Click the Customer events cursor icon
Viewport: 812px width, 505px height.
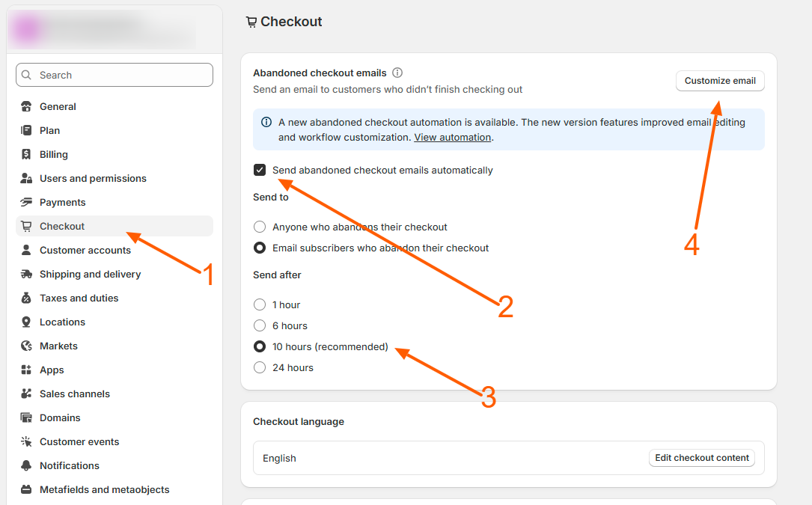click(x=26, y=442)
